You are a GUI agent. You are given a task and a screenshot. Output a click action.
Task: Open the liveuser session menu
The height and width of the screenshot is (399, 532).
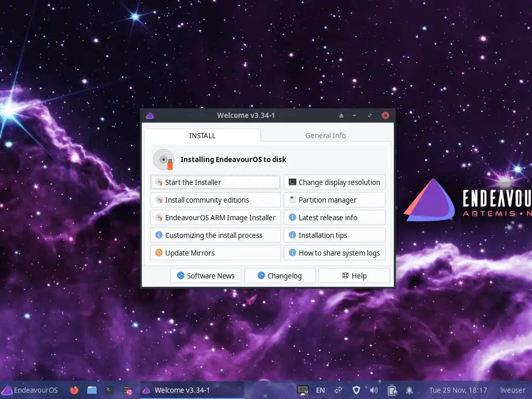513,390
